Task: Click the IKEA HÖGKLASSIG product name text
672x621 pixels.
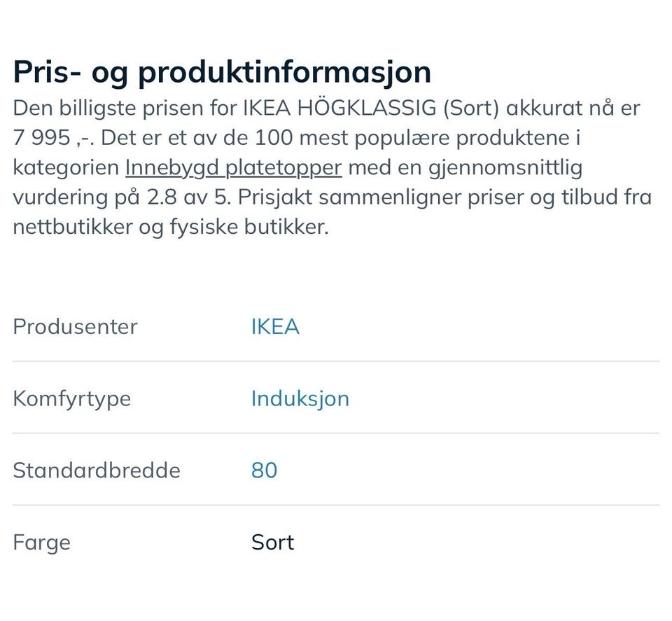Action: point(340,109)
